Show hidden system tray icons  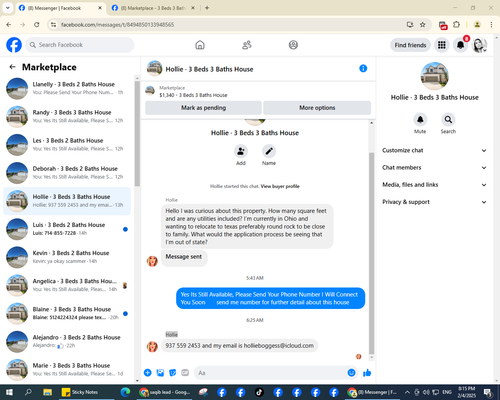[x=407, y=392]
